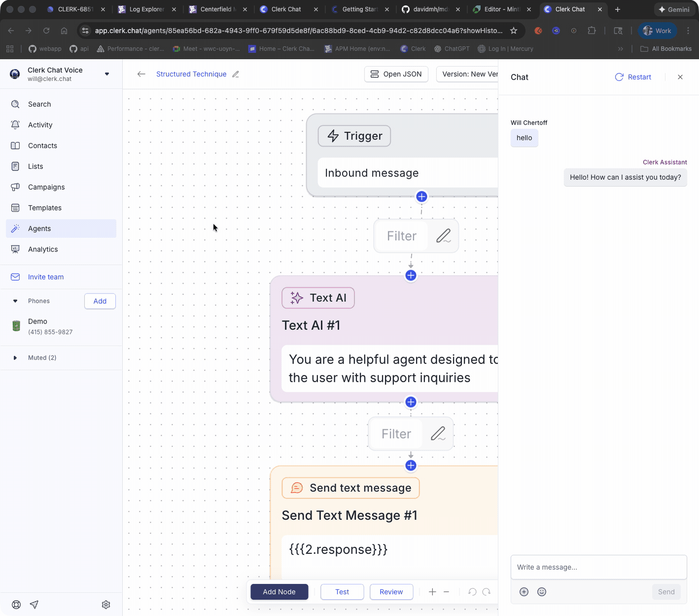
Task: Add a phone with Add button
Action: click(x=100, y=301)
